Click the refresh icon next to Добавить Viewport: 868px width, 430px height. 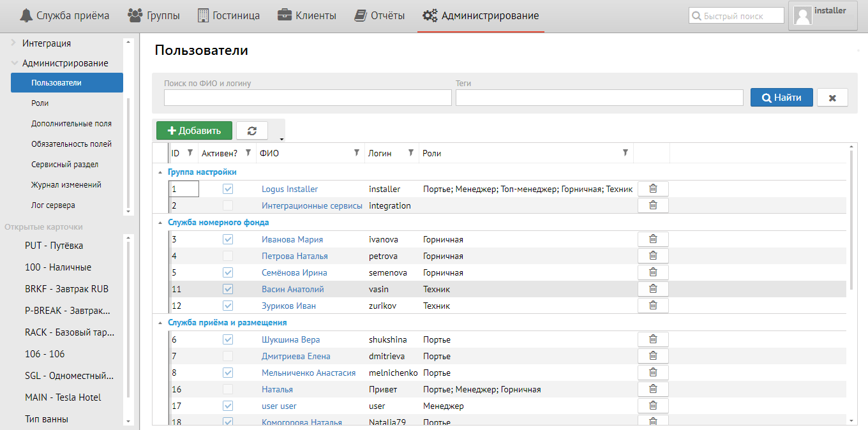click(252, 131)
